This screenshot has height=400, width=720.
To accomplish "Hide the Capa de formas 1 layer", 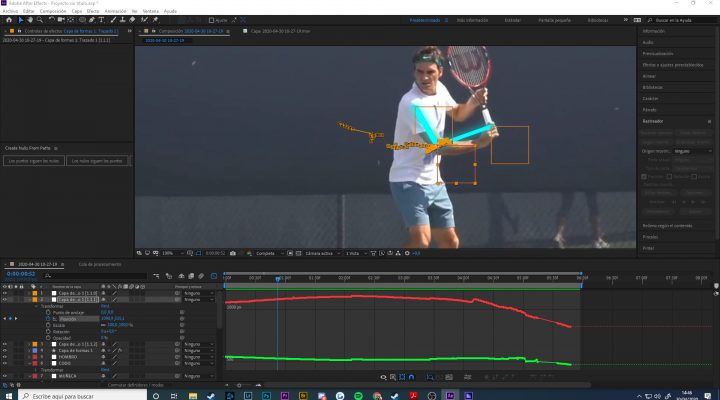I will 5,350.
